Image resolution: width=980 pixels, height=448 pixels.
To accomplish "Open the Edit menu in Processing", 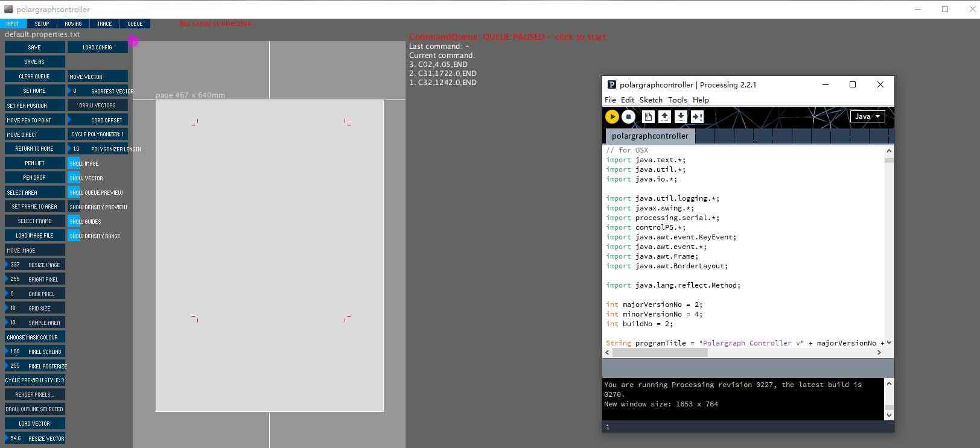I will 628,100.
